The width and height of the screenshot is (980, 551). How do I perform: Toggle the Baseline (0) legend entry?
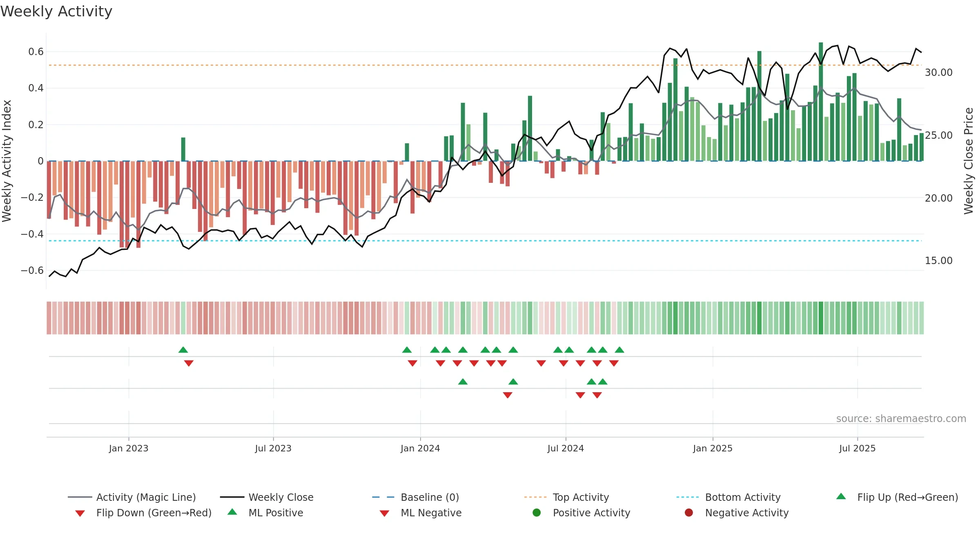416,497
